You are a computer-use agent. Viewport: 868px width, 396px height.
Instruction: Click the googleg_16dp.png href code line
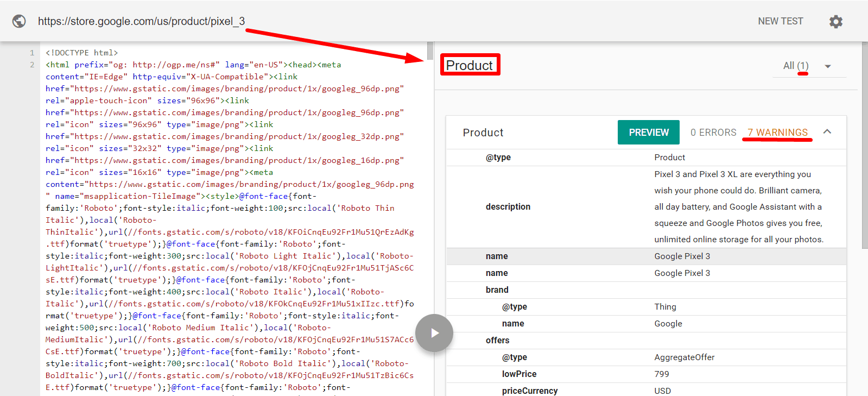point(225,160)
